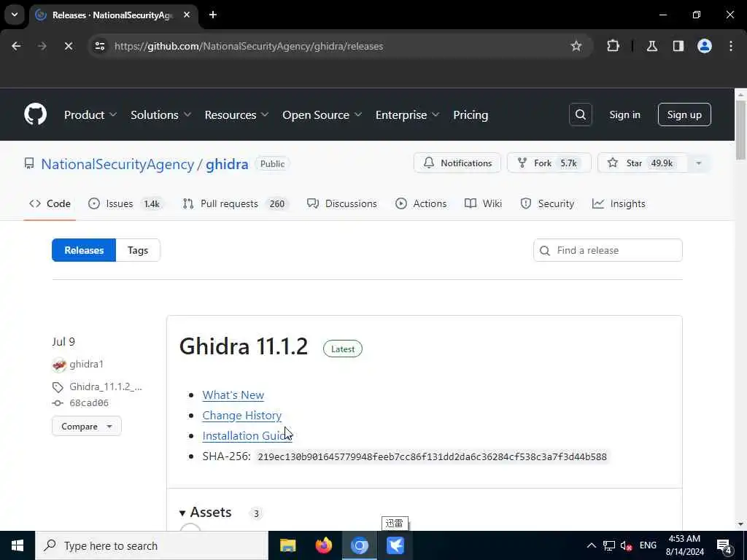Focus the Find a release search field

tap(608, 250)
